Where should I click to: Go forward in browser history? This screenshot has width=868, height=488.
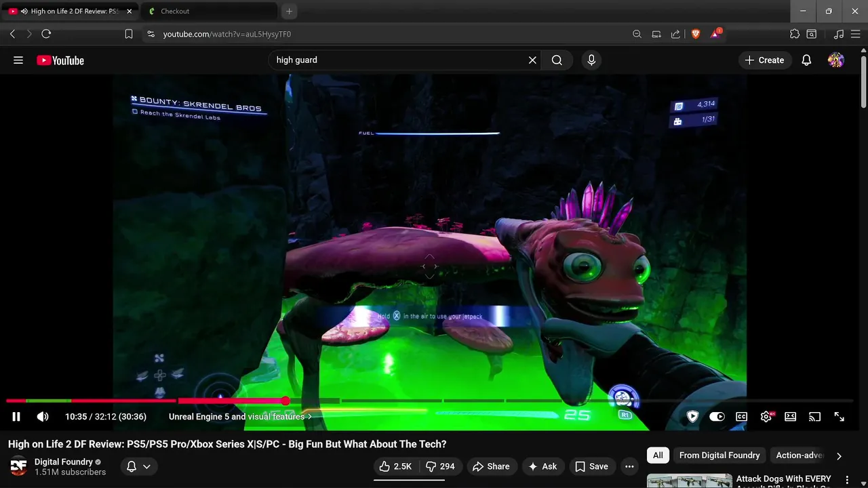(x=28, y=34)
